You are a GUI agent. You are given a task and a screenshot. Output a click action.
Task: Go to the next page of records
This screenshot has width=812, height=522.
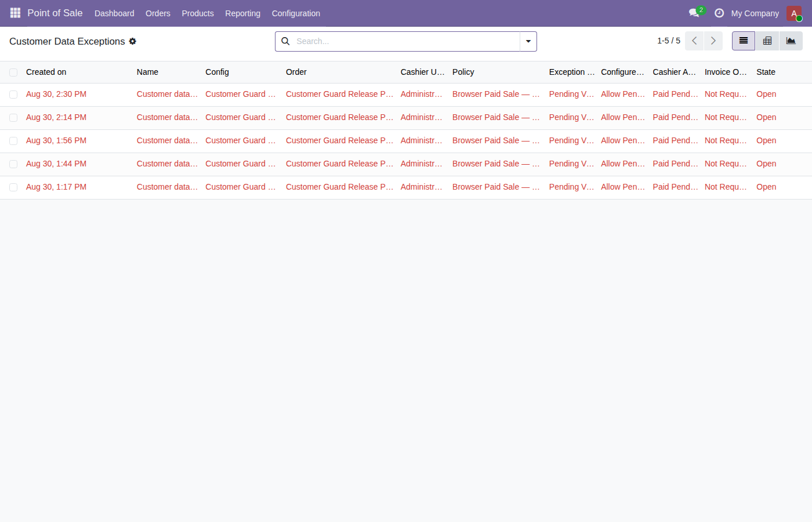coord(713,41)
